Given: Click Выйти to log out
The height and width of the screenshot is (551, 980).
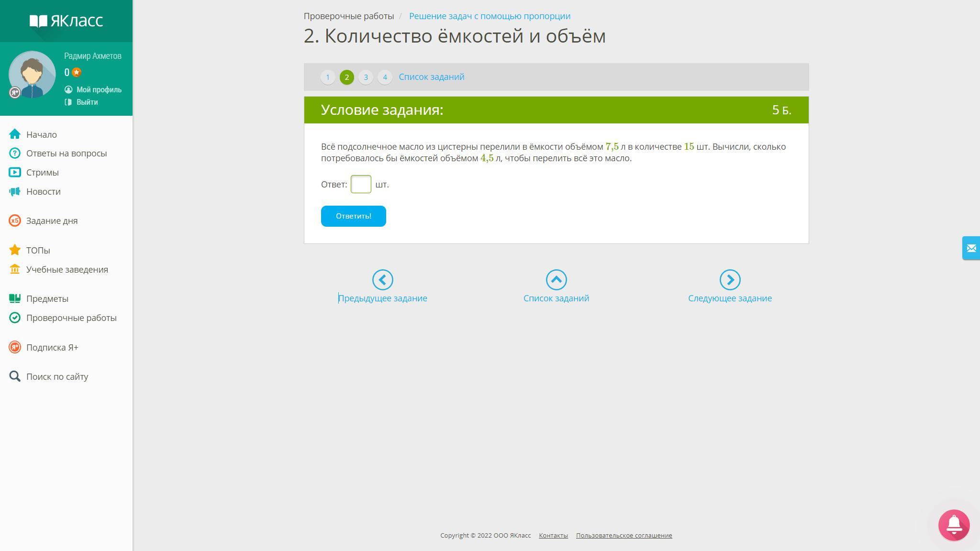Looking at the screenshot, I should (x=87, y=102).
